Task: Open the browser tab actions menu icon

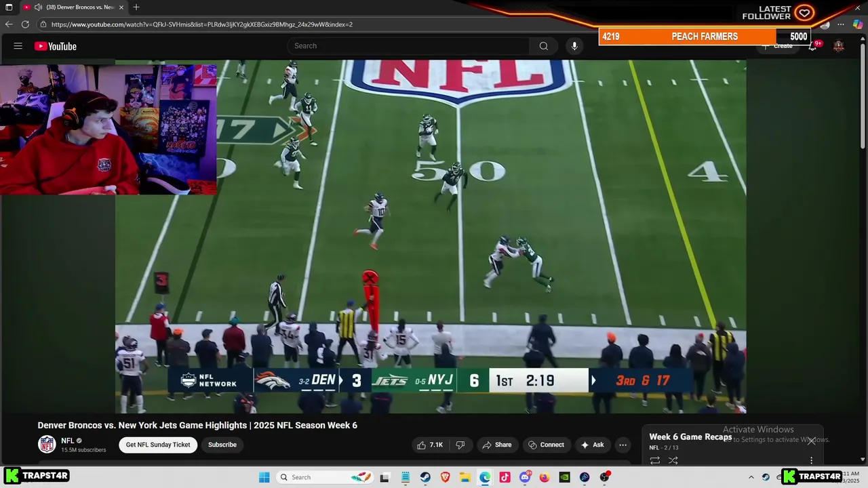Action: point(9,7)
